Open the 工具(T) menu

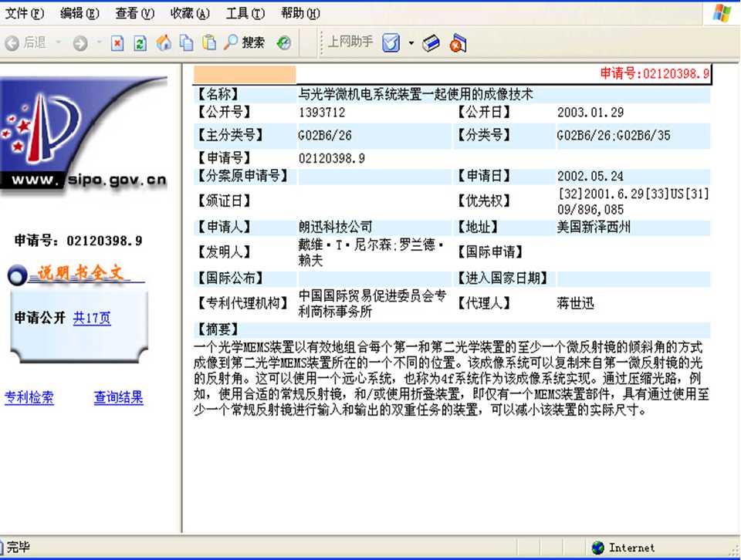(x=245, y=13)
